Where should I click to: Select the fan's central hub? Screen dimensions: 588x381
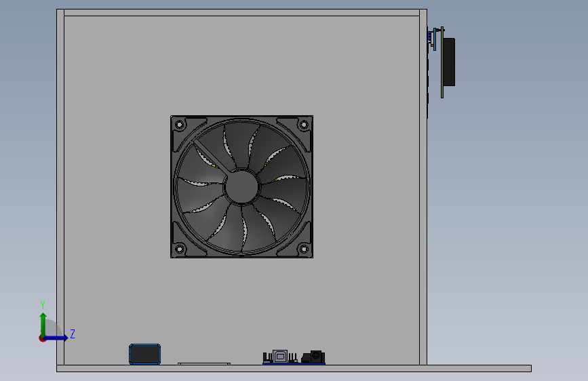[x=242, y=186]
